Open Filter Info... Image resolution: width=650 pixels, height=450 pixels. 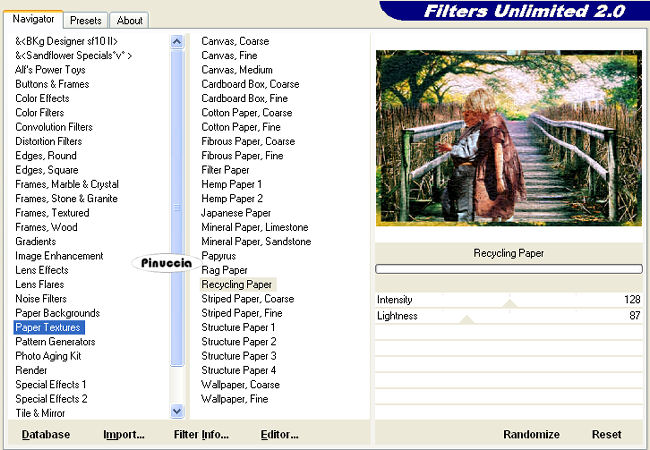201,434
